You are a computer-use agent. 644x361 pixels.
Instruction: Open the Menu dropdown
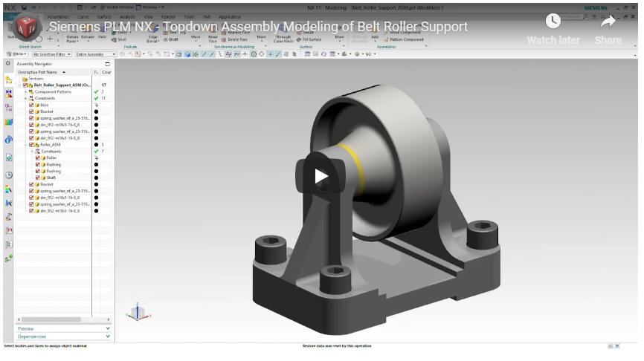(17, 54)
